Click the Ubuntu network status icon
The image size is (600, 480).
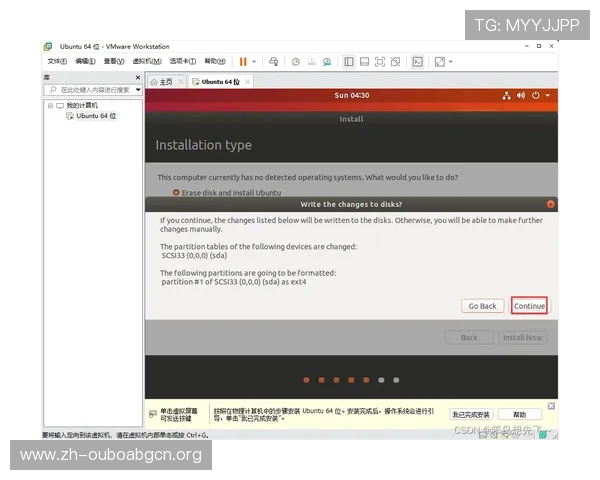pyautogui.click(x=507, y=95)
